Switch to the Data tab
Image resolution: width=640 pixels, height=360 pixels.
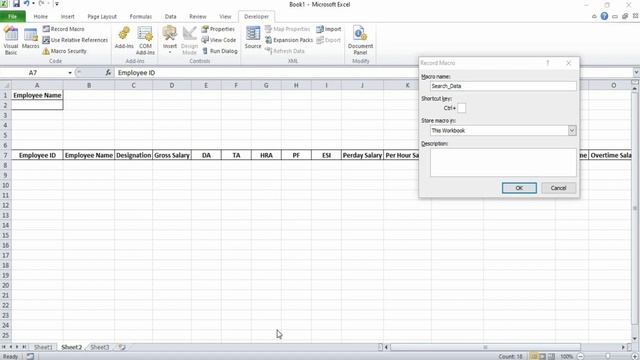[x=171, y=16]
